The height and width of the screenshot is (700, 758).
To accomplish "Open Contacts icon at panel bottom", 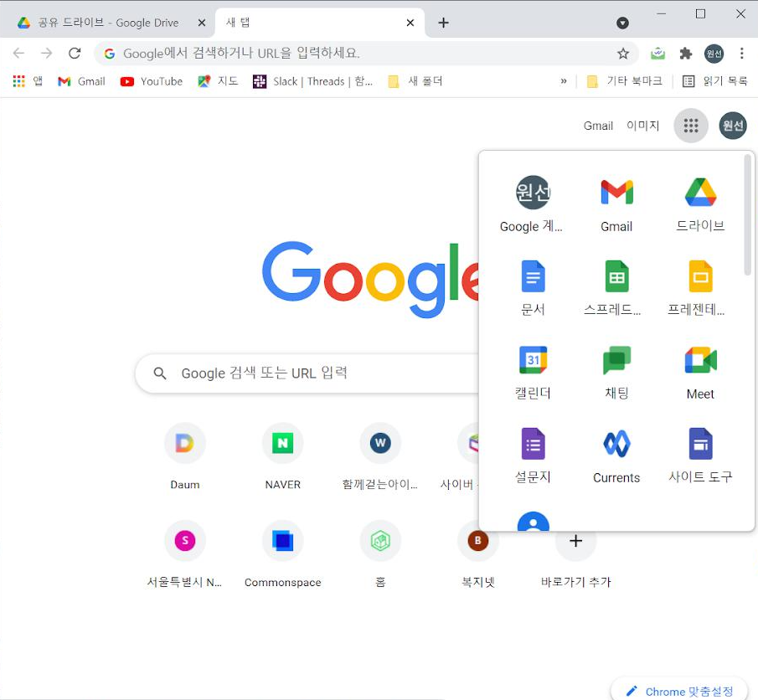I will point(533,521).
